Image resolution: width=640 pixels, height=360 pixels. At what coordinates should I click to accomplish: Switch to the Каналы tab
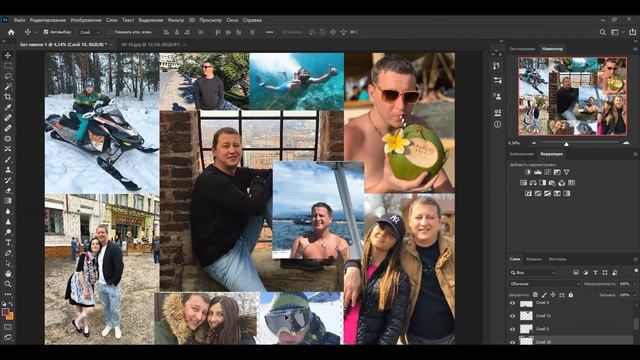534,259
